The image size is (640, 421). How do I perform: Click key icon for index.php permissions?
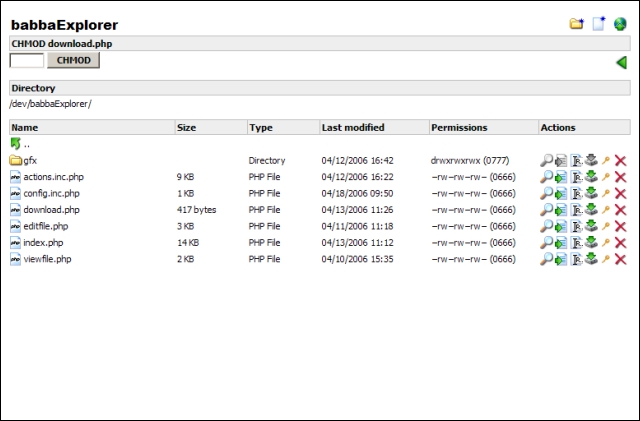(x=605, y=243)
